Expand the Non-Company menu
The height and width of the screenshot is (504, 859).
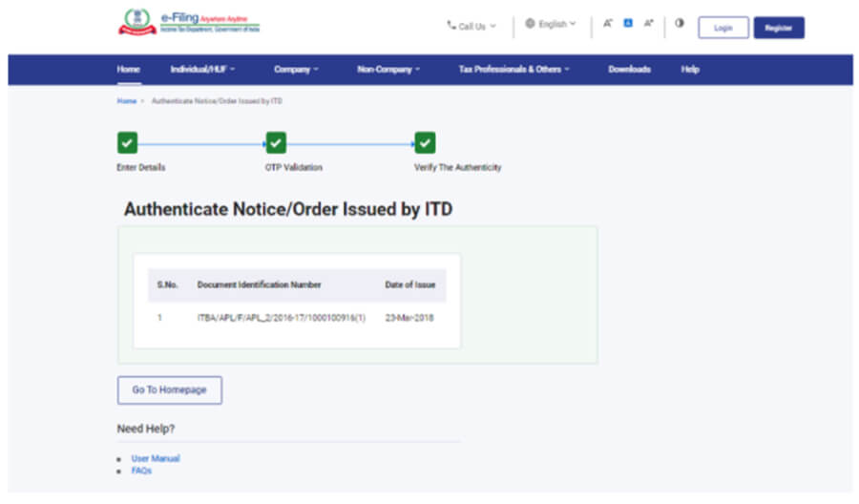pyautogui.click(x=388, y=70)
